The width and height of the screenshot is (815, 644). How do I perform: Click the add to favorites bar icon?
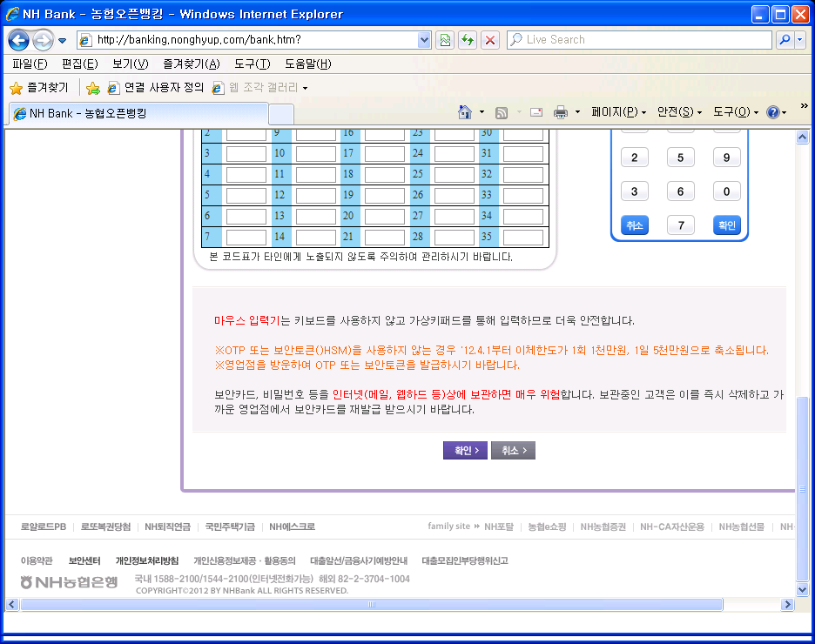[93, 88]
